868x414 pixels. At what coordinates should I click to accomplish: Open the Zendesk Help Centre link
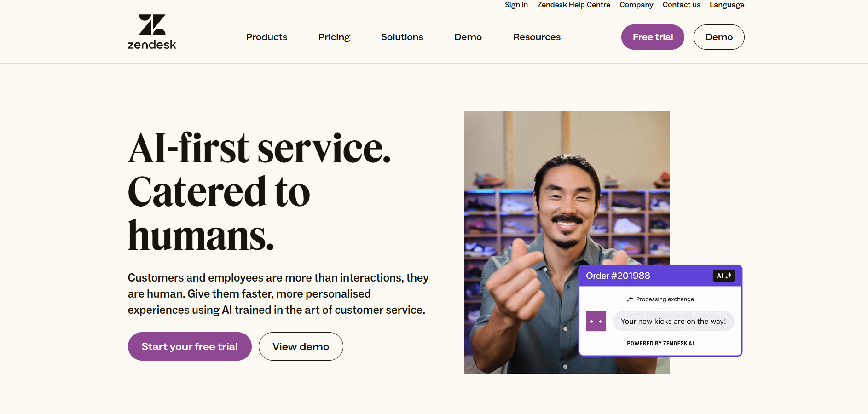click(573, 5)
